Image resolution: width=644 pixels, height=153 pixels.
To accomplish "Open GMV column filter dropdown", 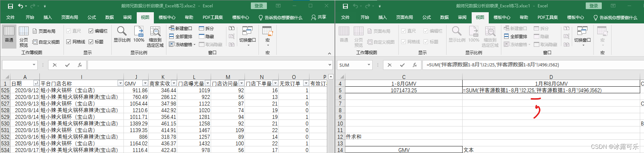I will click(145, 83).
